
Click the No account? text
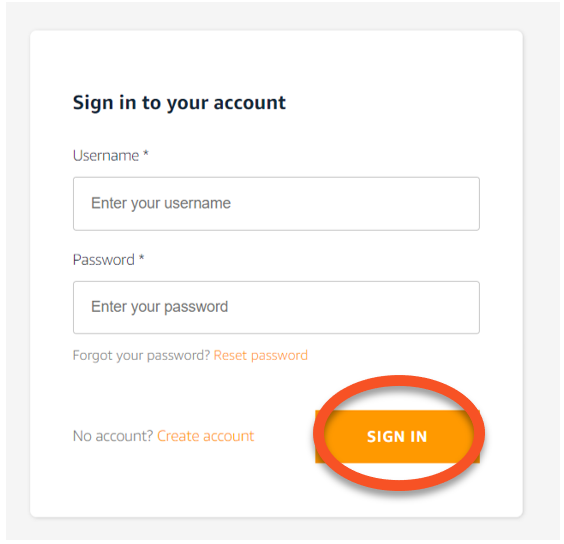(113, 436)
